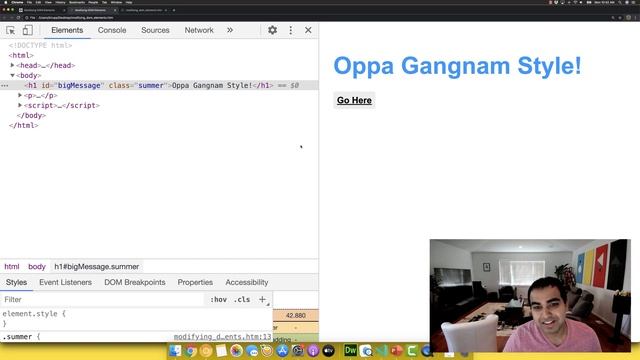Click the Oppa Gangnam Style! heading

(x=458, y=66)
